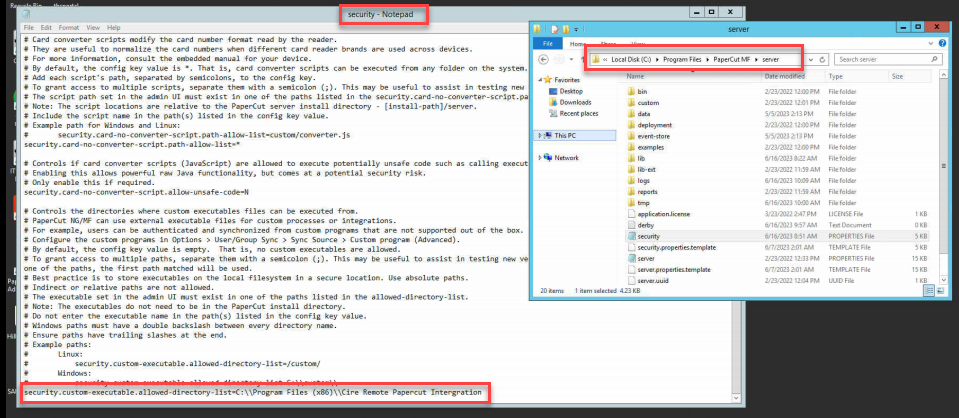Sort by Date modified column header

tap(785, 75)
